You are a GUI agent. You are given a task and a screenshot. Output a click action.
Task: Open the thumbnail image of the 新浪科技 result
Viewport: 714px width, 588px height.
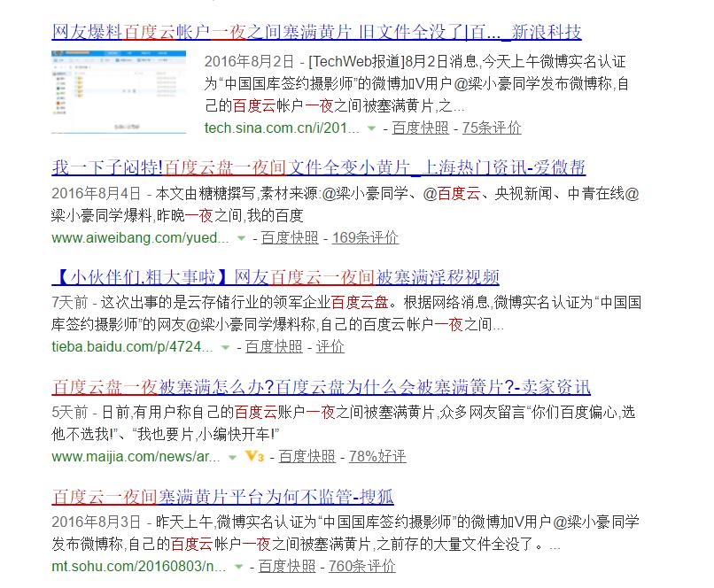coord(119,92)
